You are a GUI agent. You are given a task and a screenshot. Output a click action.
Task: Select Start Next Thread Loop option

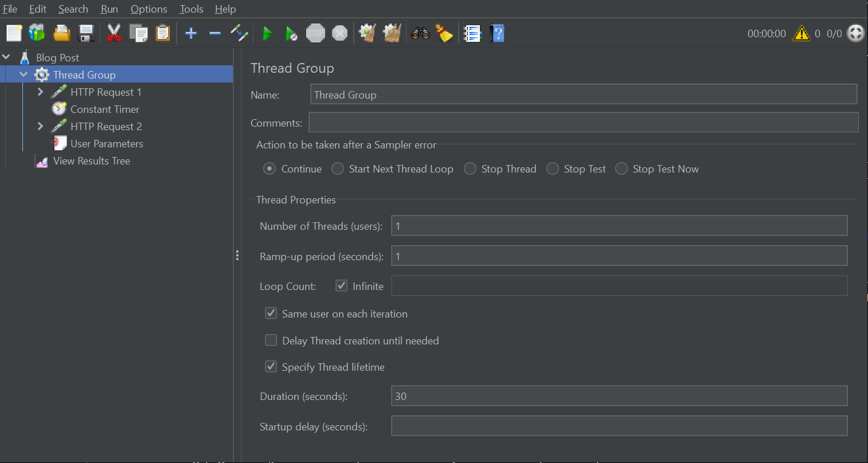338,169
